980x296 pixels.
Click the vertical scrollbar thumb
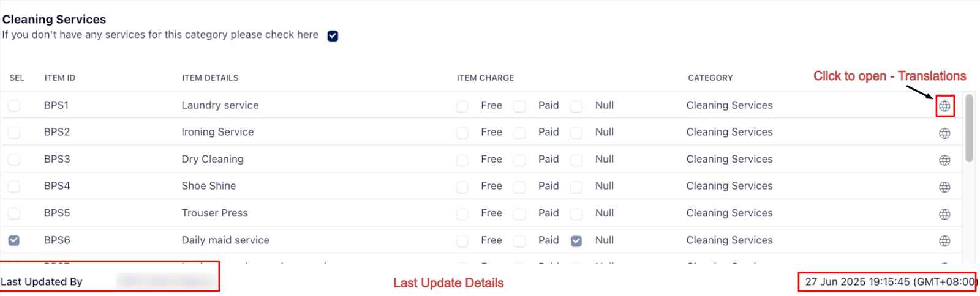[x=969, y=128]
